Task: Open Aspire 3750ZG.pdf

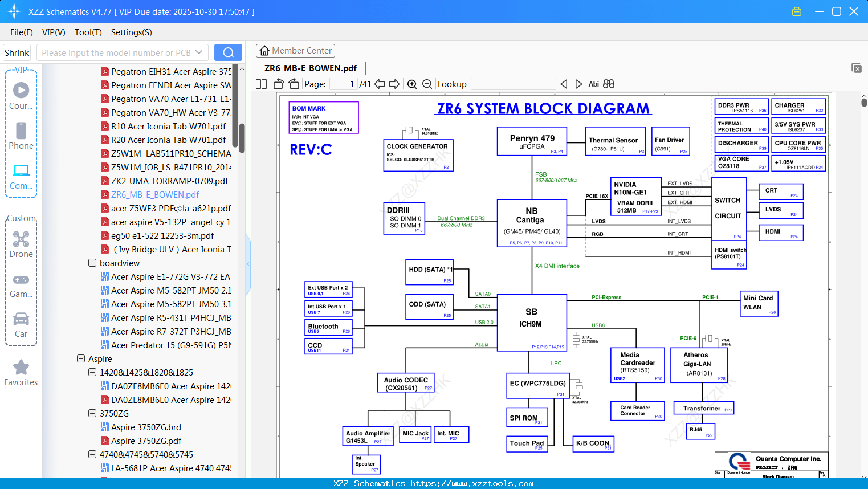Action: pyautogui.click(x=146, y=441)
